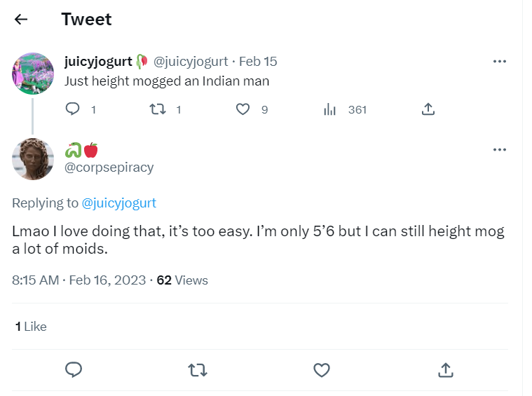View analytics showing 361 views
This screenshot has width=532, height=396.
pyautogui.click(x=345, y=109)
